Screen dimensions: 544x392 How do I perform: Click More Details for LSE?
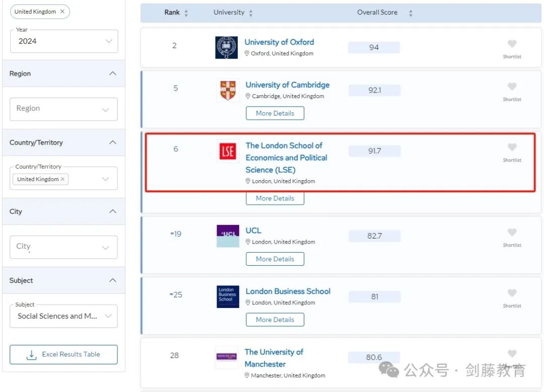click(275, 198)
